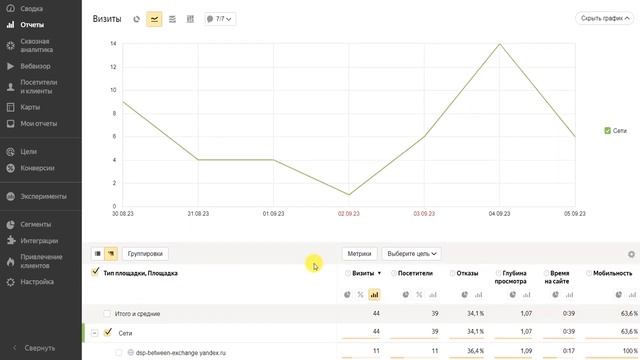Open table settings gear icon
Viewport: 640px width, 360px height.
631,254
